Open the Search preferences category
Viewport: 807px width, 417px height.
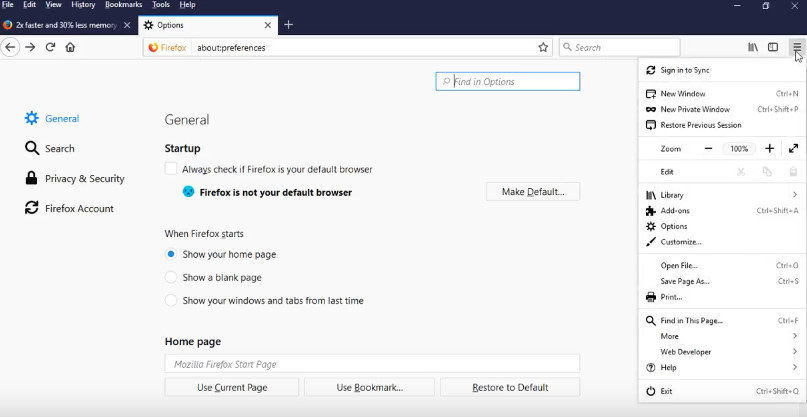click(49, 149)
